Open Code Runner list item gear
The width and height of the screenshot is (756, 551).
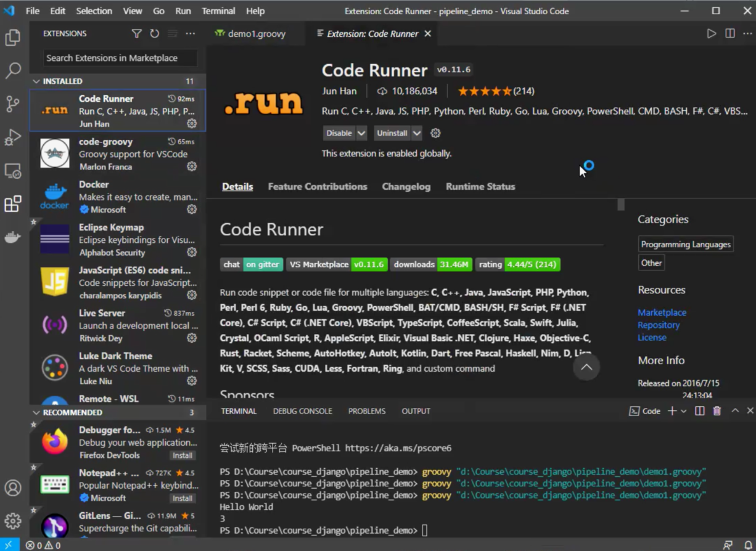click(x=192, y=123)
